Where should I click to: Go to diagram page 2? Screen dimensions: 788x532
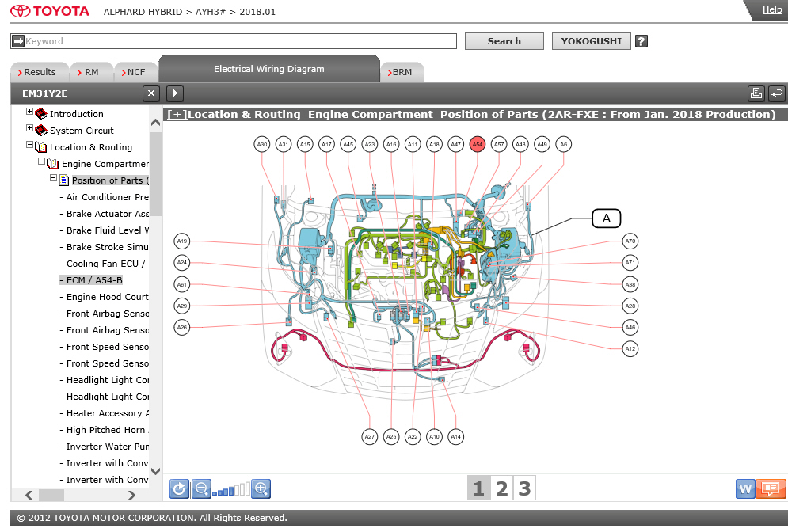(x=501, y=488)
